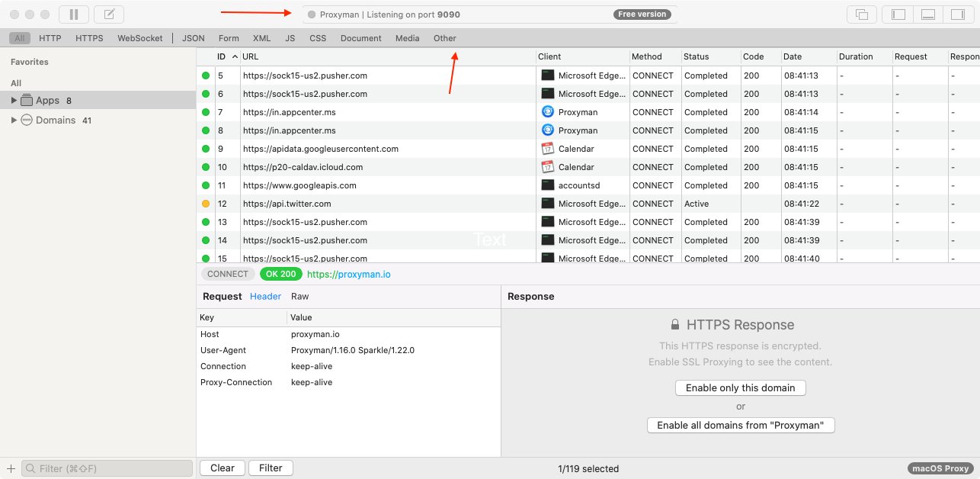This screenshot has height=479, width=980.
Task: Switch to the request Raw tab
Action: [300, 296]
